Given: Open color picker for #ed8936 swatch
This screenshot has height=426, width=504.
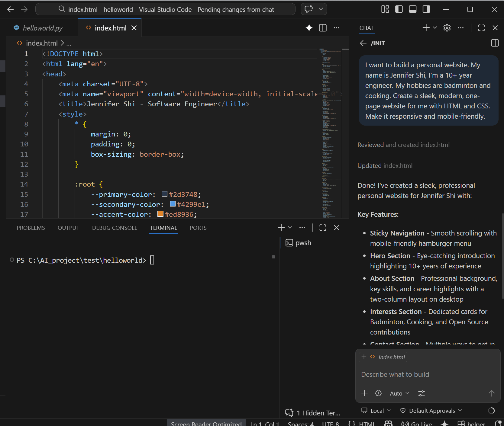Looking at the screenshot, I should (x=160, y=214).
